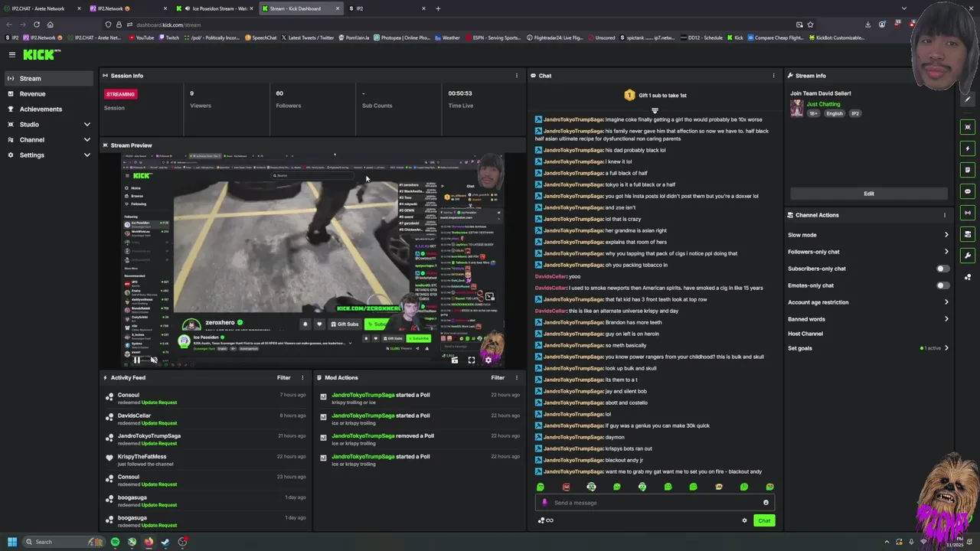This screenshot has height=551, width=980.
Task: Switch to Ice Poseidon Stream tab
Action: pos(216,8)
